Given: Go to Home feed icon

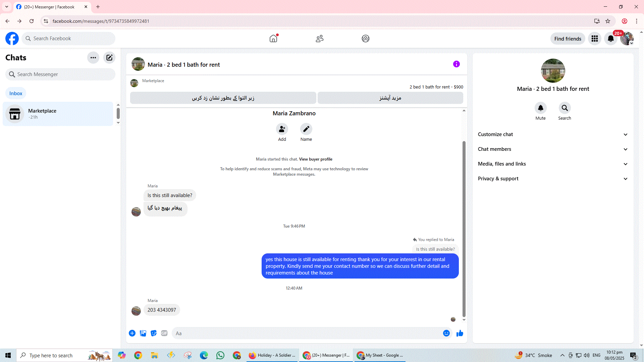Looking at the screenshot, I should 273,39.
